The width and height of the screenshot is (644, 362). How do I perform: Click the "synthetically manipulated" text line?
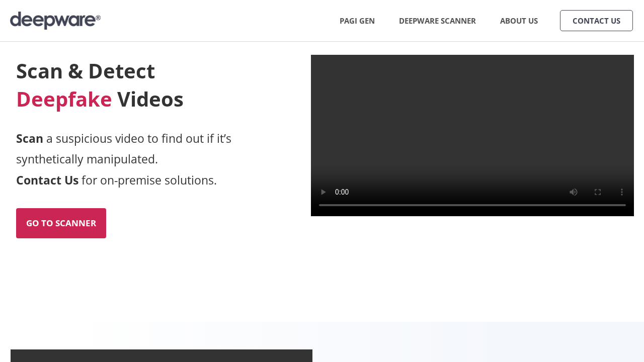[87, 159]
